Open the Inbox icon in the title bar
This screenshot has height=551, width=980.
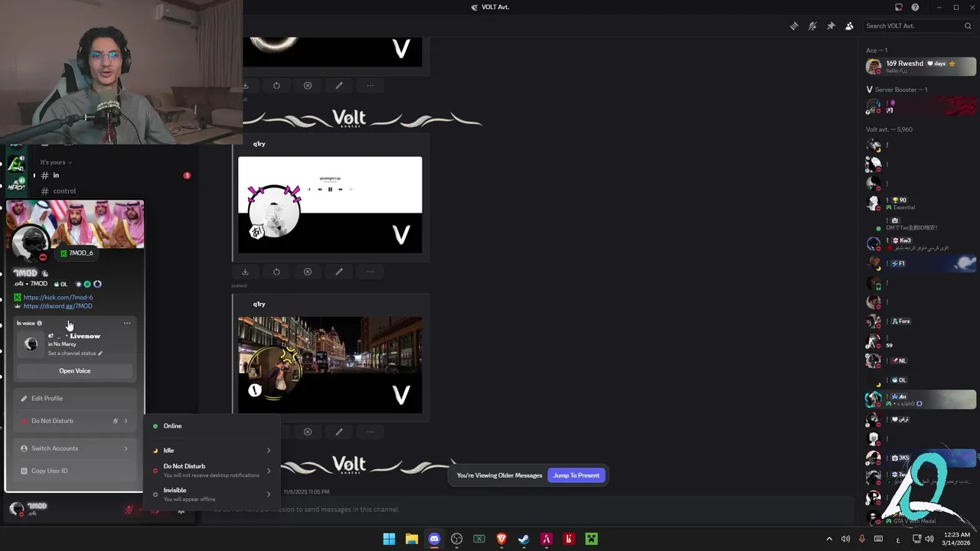click(x=899, y=7)
